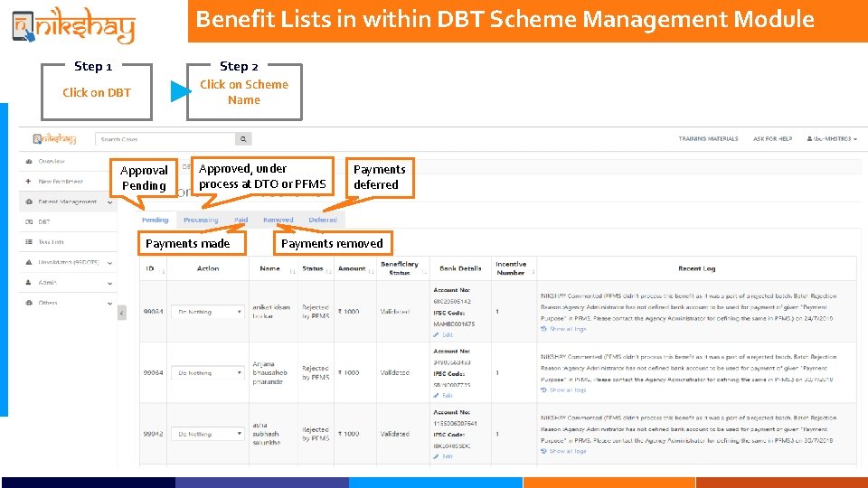Image resolution: width=868 pixels, height=488 pixels.
Task: Click the Others briefcase icon in the sidebar
Action: (29, 303)
